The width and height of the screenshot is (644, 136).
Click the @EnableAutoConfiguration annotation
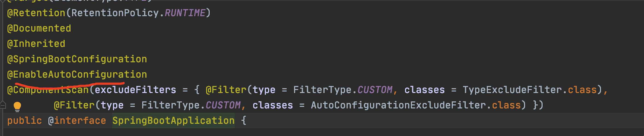point(77,74)
